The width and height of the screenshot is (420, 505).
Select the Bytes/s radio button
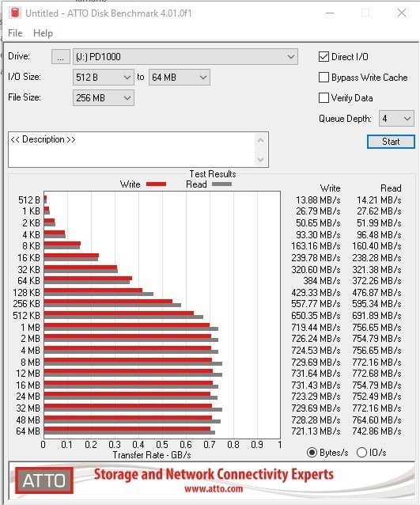pos(312,453)
